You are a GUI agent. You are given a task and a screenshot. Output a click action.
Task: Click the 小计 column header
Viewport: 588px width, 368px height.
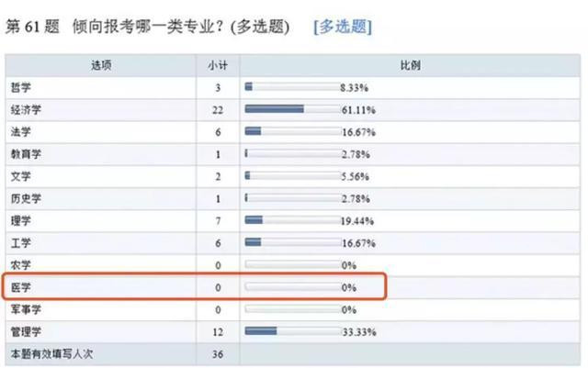tap(218, 65)
